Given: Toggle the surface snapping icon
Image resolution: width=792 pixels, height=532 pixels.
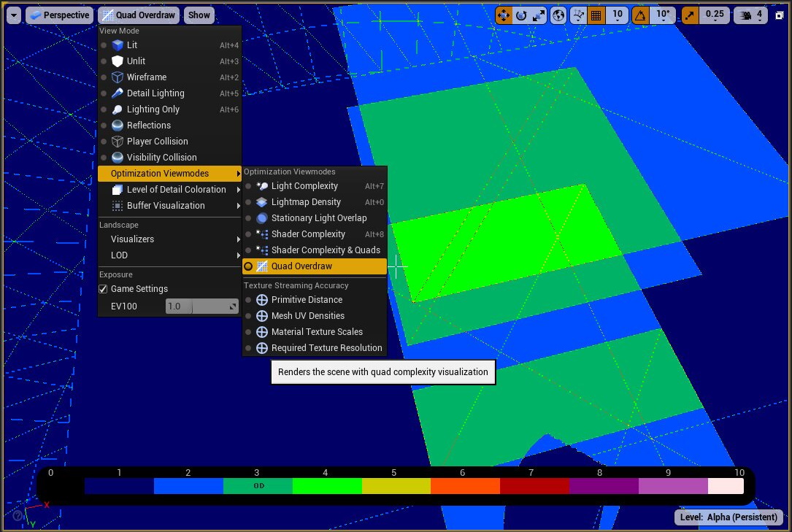Looking at the screenshot, I should pyautogui.click(x=578, y=15).
